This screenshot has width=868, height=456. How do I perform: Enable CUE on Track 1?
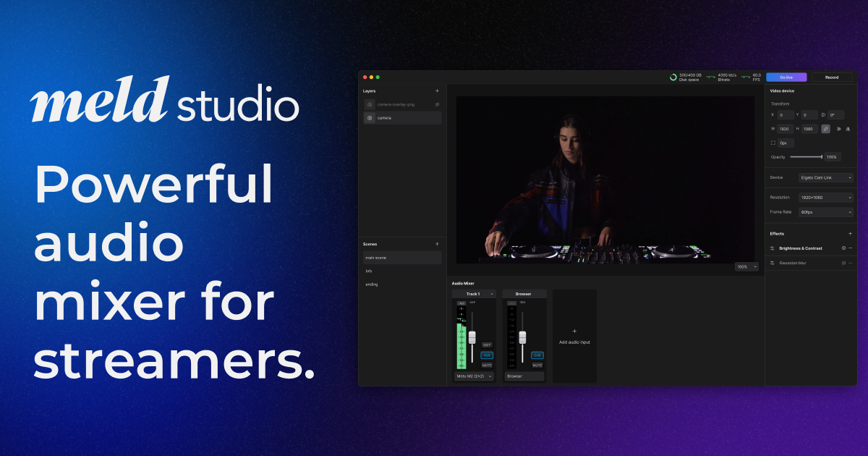click(487, 355)
